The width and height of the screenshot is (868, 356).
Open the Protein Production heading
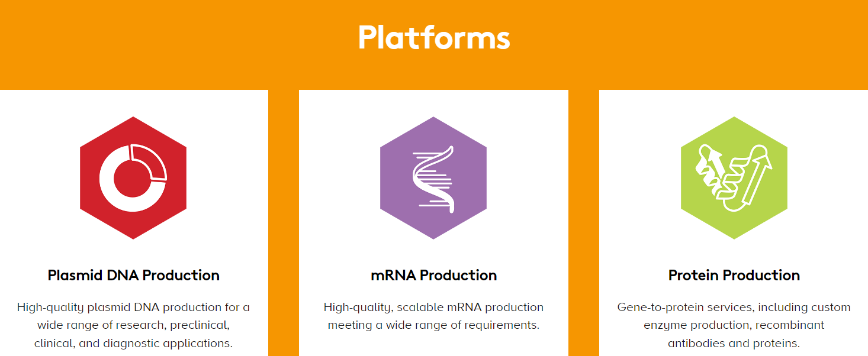734,276
